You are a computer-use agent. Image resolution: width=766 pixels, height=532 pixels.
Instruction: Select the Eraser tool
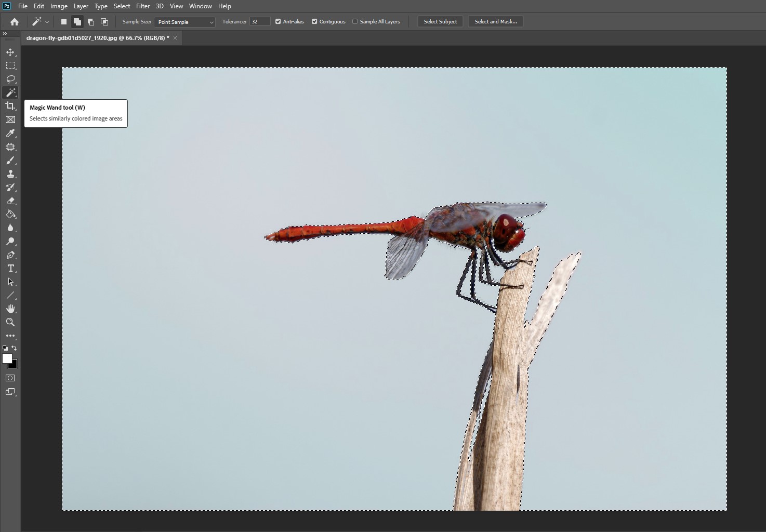click(x=10, y=201)
